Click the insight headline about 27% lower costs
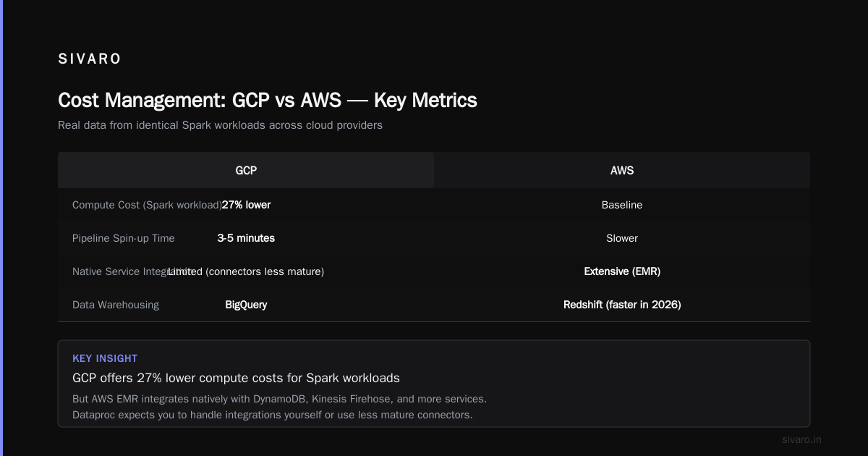Image resolution: width=868 pixels, height=456 pixels. coord(236,378)
